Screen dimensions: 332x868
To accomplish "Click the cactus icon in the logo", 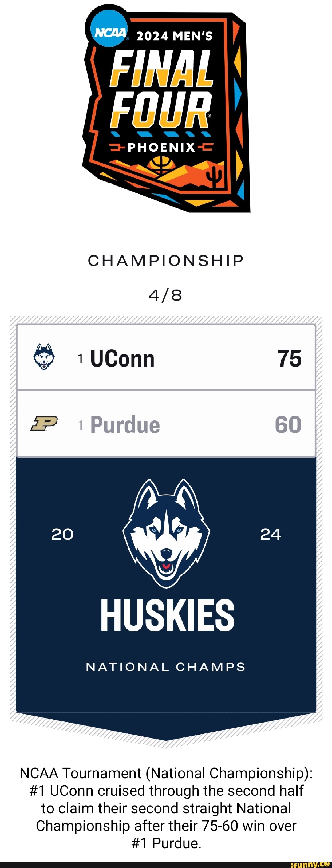I will coord(214,176).
